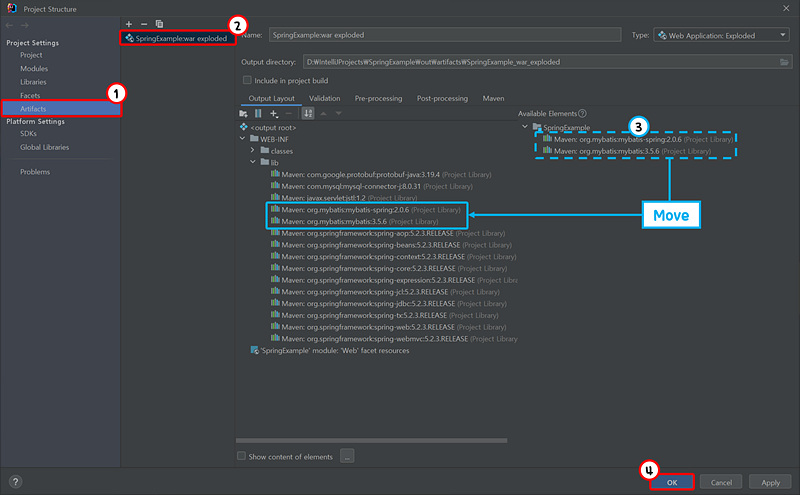Viewport: 800px width, 495px height.
Task: Open SDKs under Platform Settings
Action: [28, 133]
